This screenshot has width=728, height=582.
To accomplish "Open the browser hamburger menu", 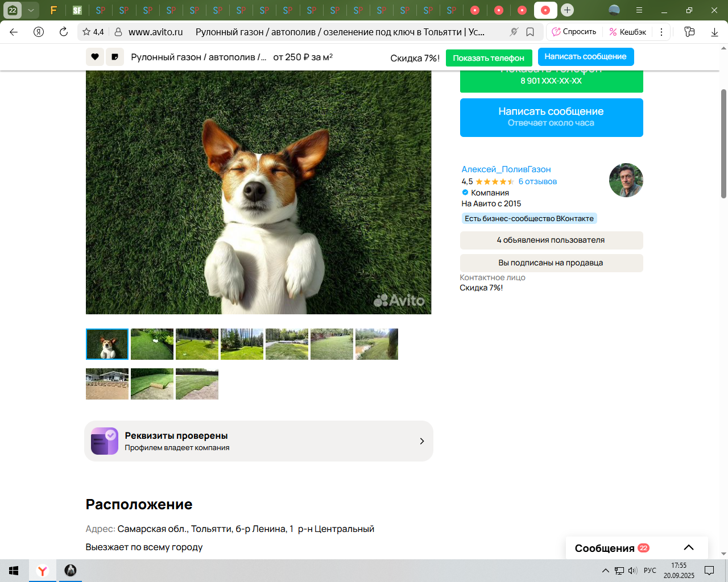I will click(639, 10).
